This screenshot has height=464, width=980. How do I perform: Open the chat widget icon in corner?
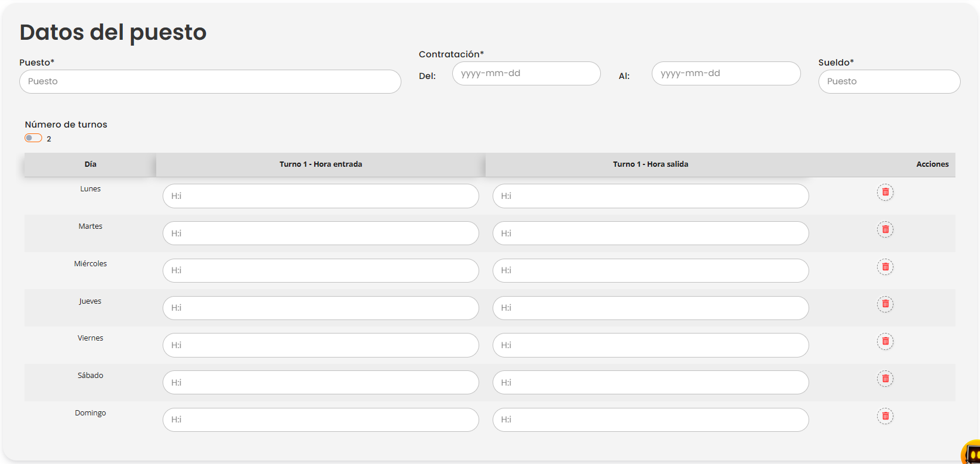pos(971,453)
